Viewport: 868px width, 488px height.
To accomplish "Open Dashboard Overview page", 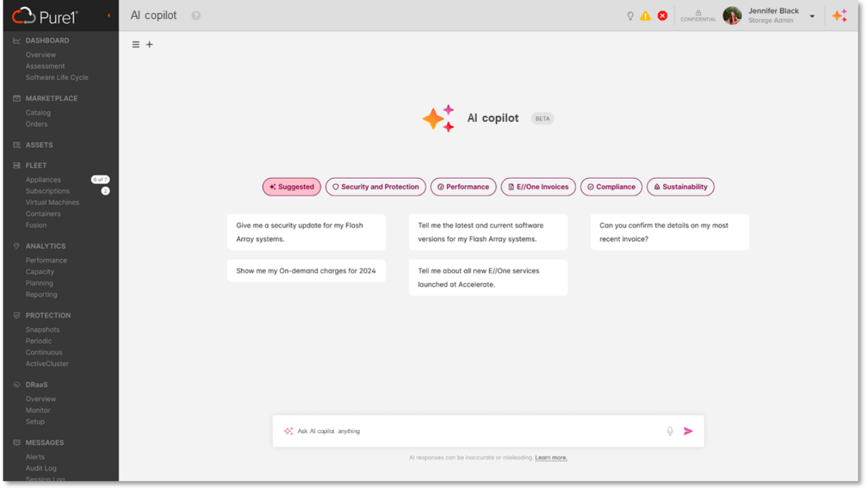I will [41, 55].
